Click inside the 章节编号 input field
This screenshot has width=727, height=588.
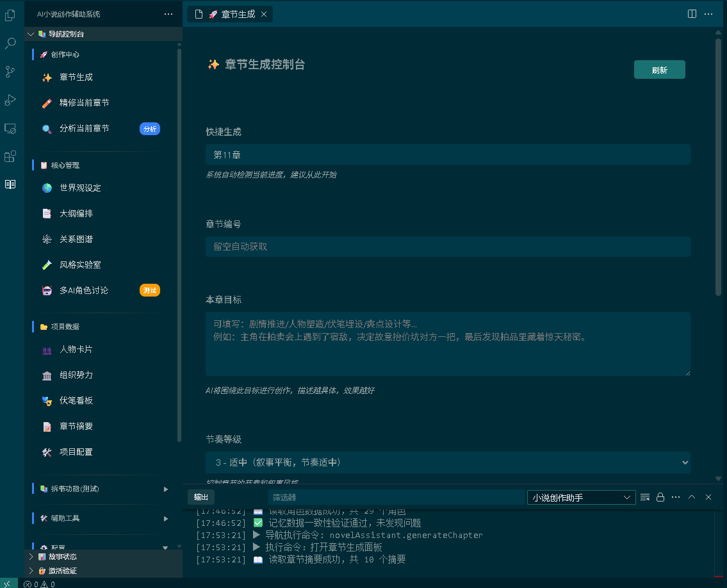click(448, 247)
